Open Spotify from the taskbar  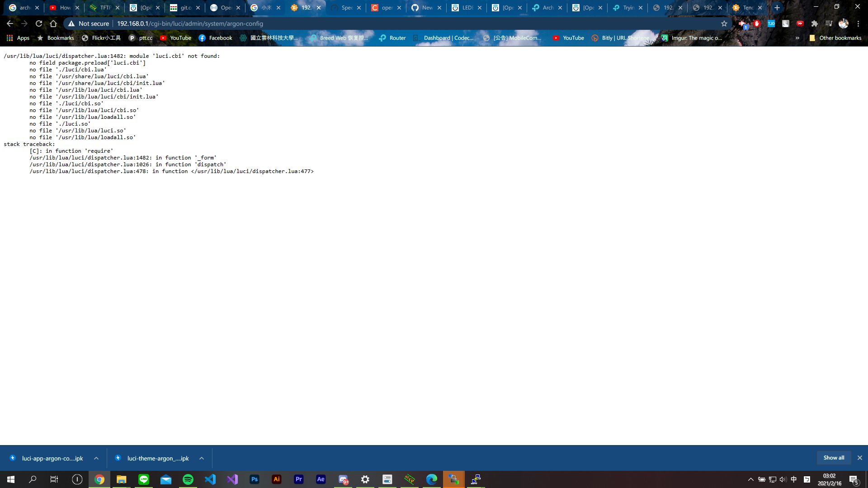pos(188,479)
